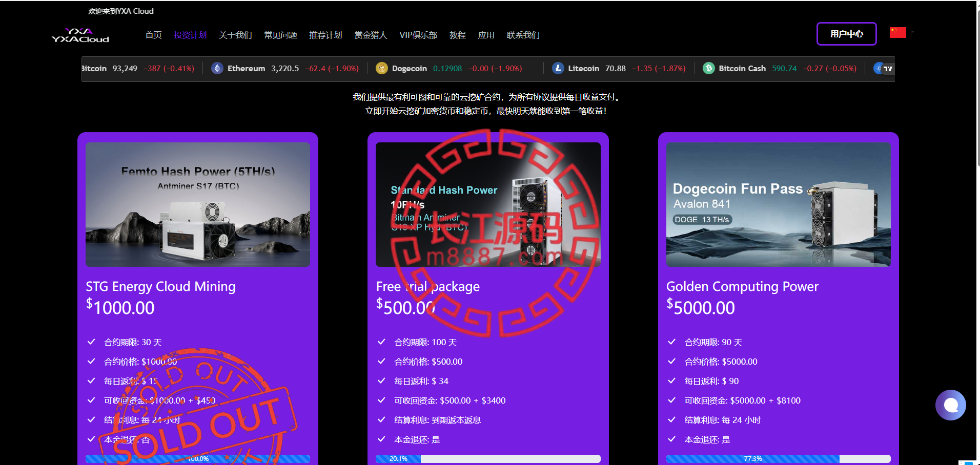Viewport: 980px width, 465px height.
Task: Click the $5000.00 price heading
Action: click(x=701, y=307)
